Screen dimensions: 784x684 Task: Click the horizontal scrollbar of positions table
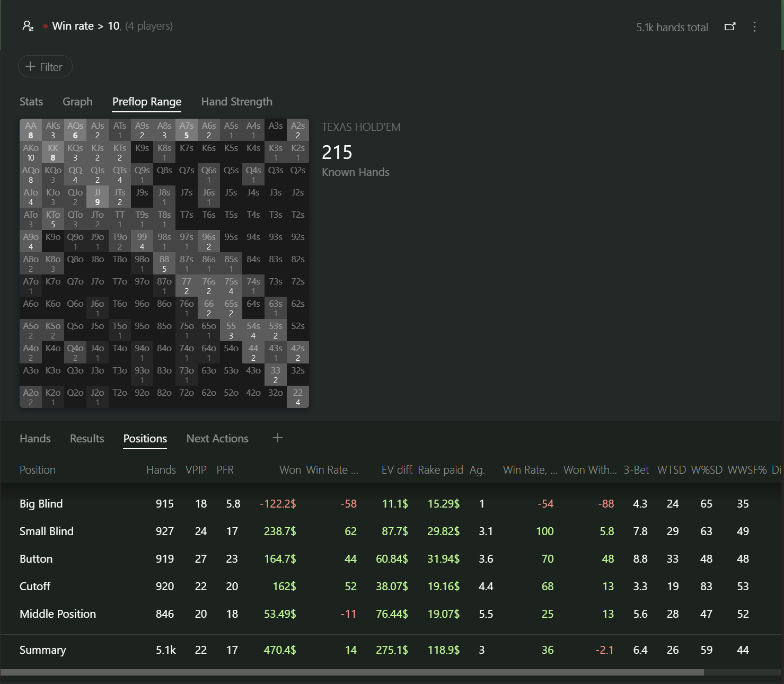(x=352, y=672)
